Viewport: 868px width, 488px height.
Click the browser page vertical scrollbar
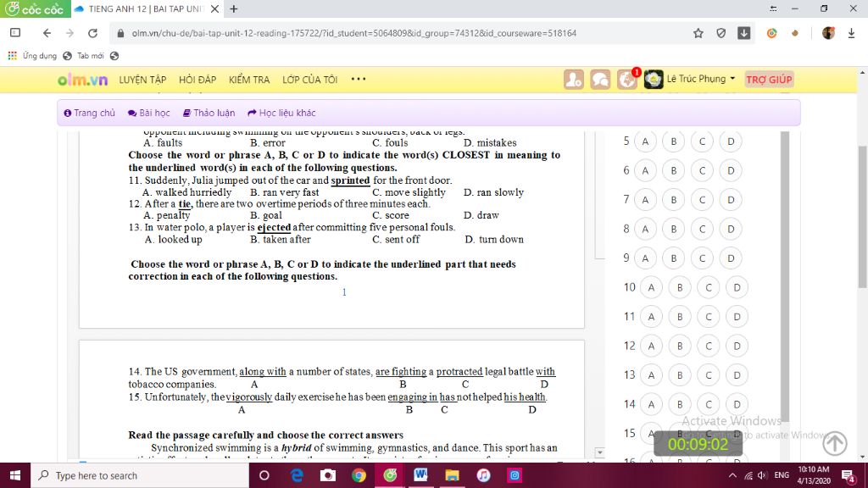tap(862, 216)
